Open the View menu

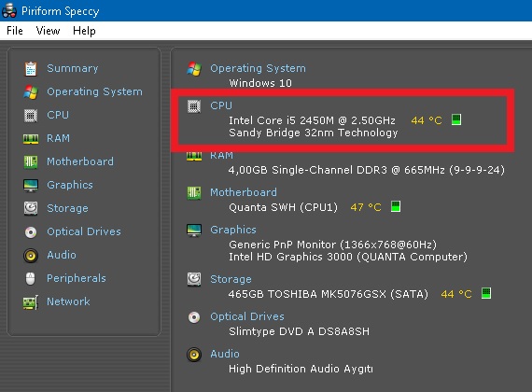tap(48, 31)
